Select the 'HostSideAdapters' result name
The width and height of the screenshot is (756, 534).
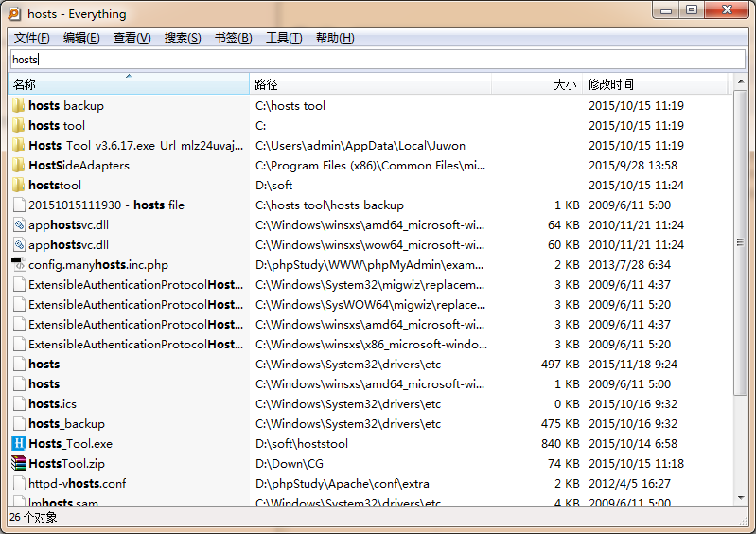click(x=79, y=166)
